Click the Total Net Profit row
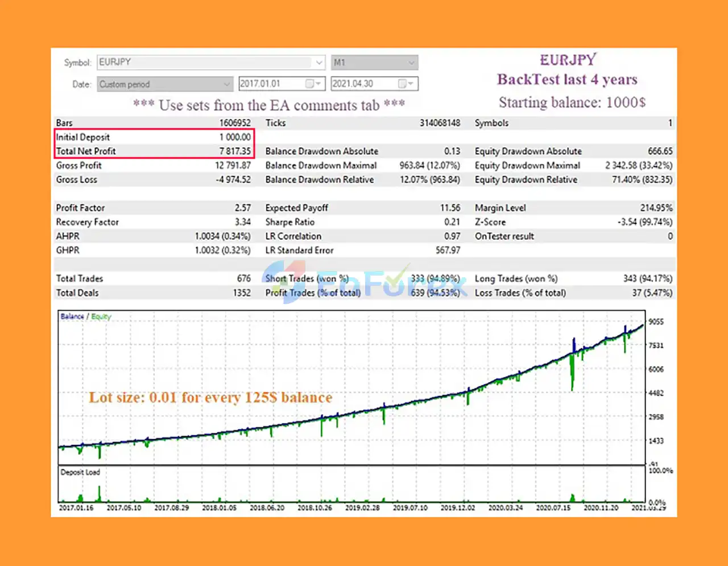This screenshot has width=728, height=566. pyautogui.click(x=154, y=151)
